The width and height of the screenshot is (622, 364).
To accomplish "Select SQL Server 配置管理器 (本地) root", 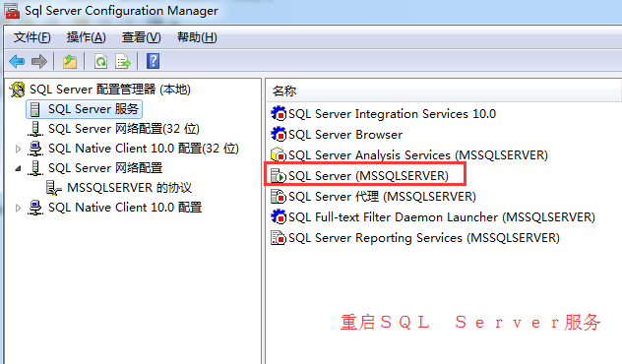I will coord(110,90).
